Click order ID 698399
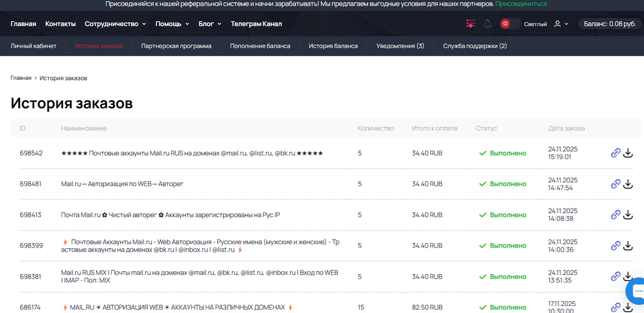This screenshot has width=644, height=313. [x=31, y=246]
